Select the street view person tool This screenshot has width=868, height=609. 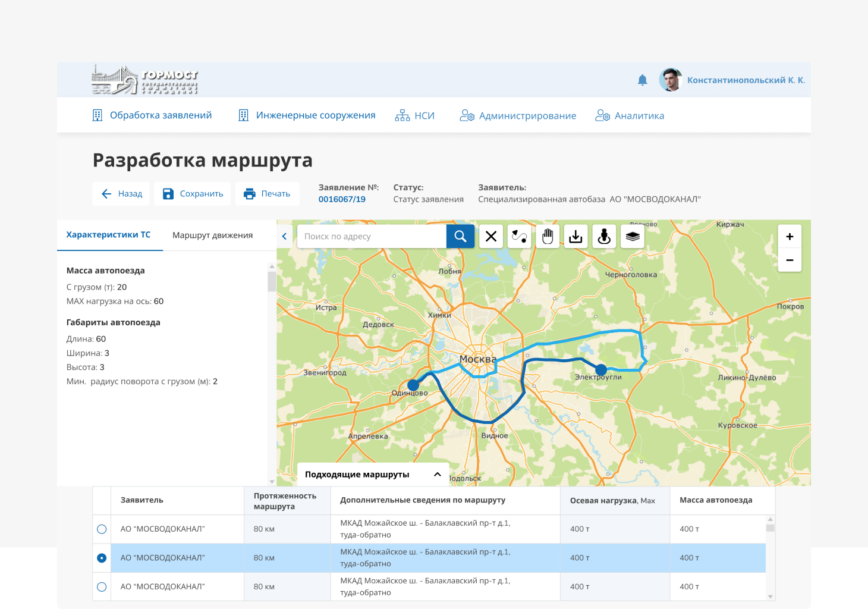click(604, 236)
